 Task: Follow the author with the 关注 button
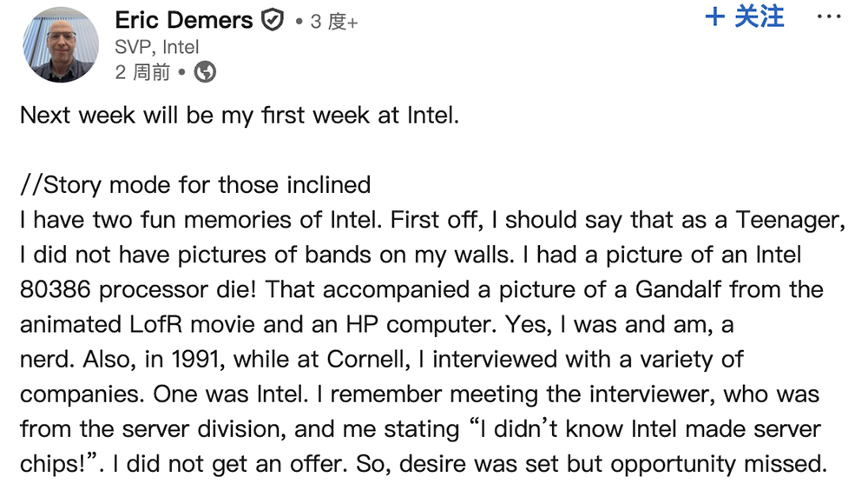pyautogui.click(x=759, y=17)
